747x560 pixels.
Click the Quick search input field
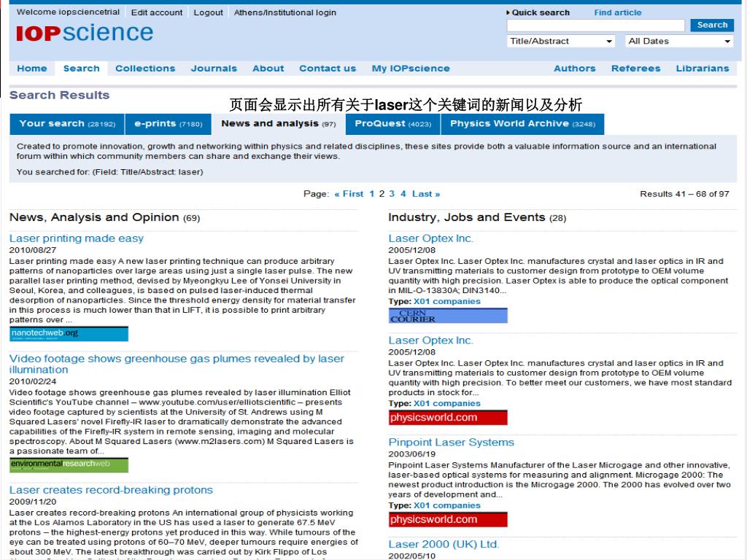pos(595,26)
